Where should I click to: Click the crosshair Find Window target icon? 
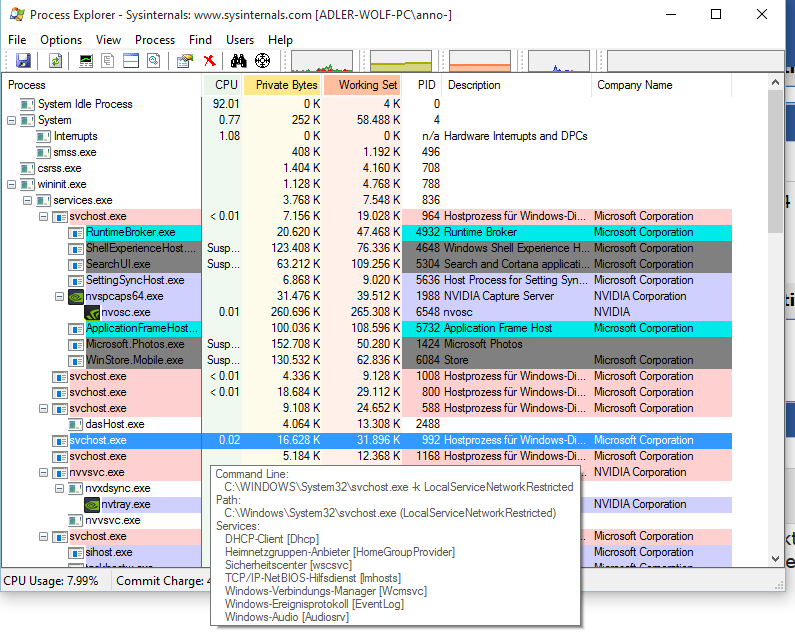[263, 61]
